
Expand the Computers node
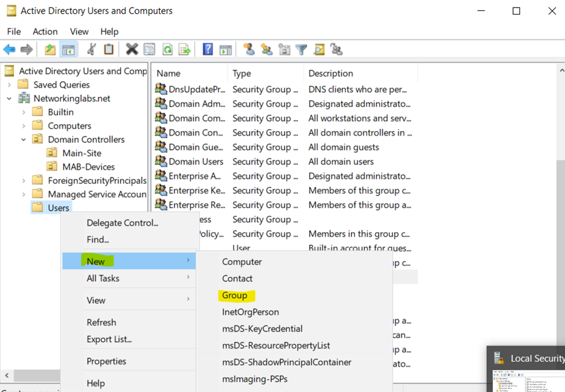(x=24, y=126)
